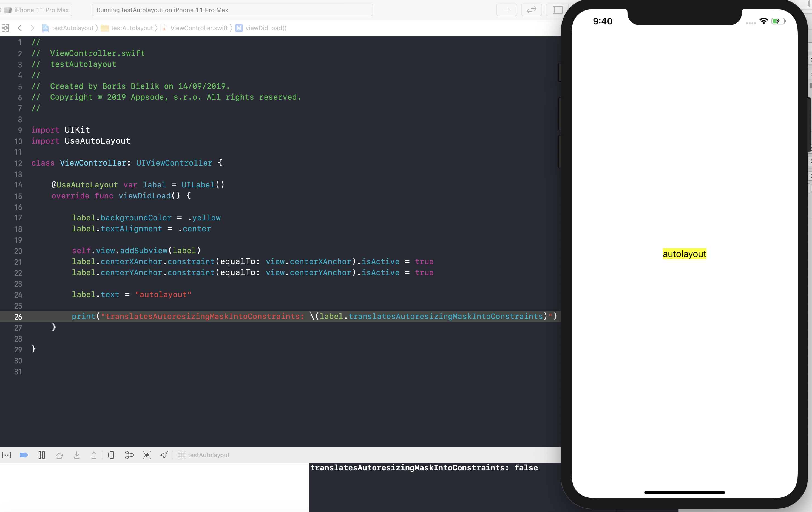Select the back navigation arrow icon
Image resolution: width=812 pixels, height=512 pixels.
click(19, 28)
